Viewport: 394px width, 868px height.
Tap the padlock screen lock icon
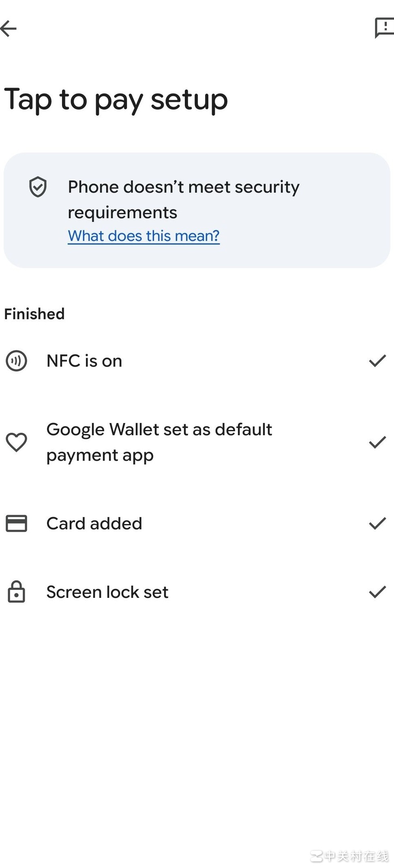[x=16, y=592]
